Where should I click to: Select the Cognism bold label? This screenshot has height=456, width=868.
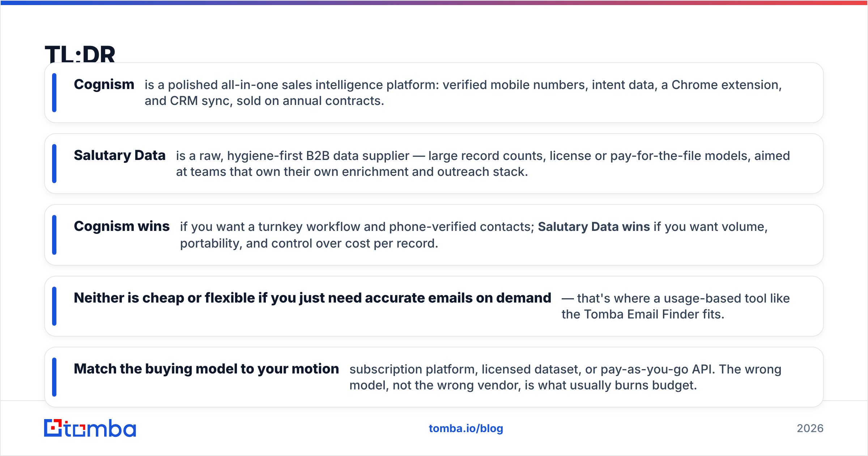pos(104,84)
